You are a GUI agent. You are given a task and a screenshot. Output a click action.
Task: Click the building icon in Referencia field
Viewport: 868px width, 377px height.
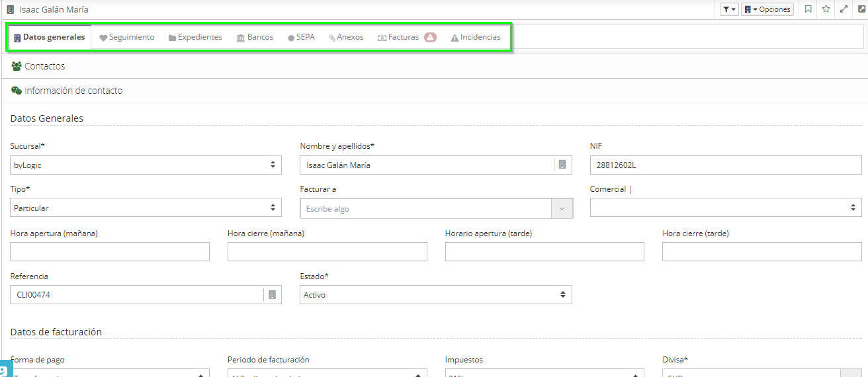(272, 294)
